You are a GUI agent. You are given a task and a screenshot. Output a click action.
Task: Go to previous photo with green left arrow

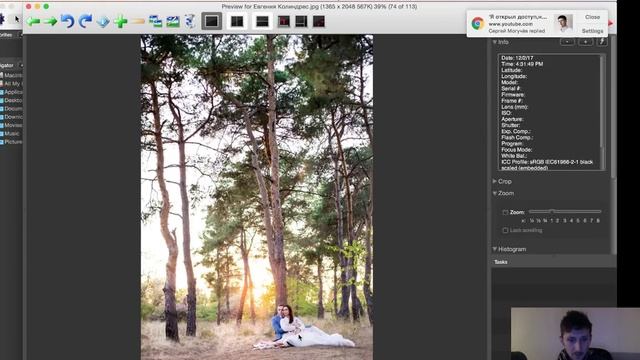33,21
